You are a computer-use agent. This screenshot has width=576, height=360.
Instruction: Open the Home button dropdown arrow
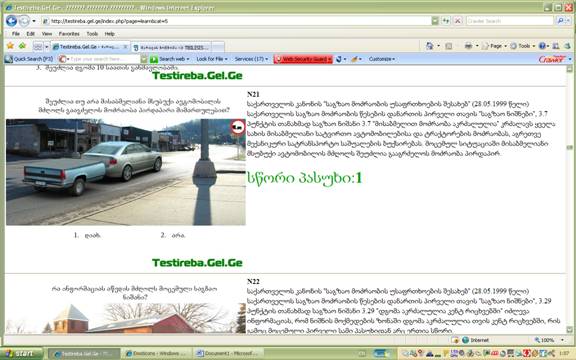pos(439,46)
